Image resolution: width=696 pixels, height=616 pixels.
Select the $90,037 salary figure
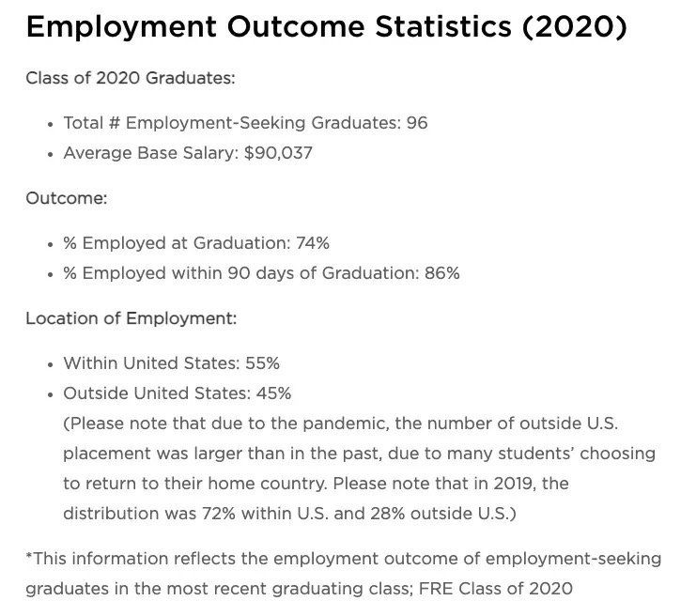[x=278, y=153]
